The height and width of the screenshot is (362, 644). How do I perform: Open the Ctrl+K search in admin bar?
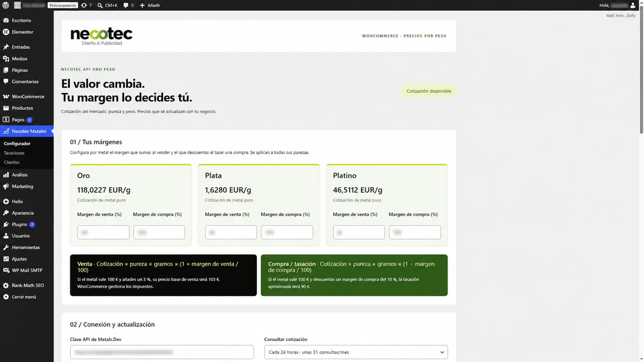coord(108,5)
